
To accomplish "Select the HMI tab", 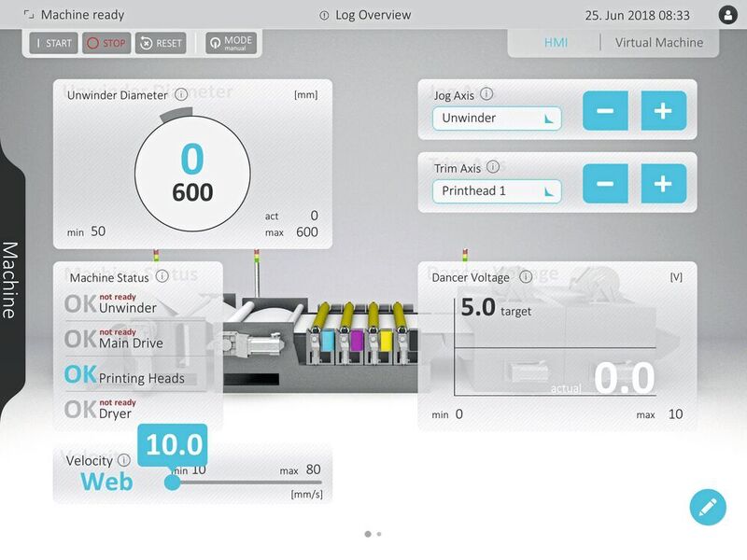I will (556, 42).
